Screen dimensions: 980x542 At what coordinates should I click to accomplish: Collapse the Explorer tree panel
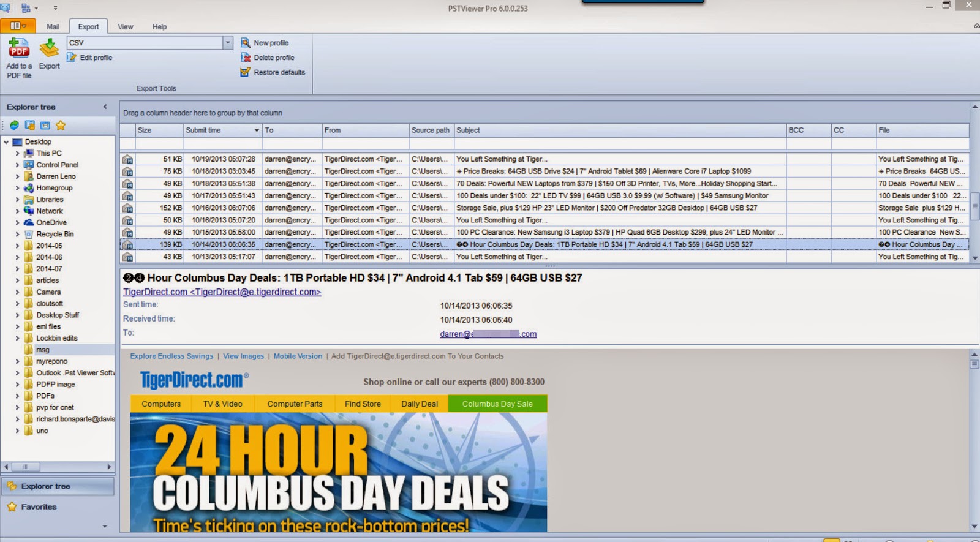coord(105,107)
